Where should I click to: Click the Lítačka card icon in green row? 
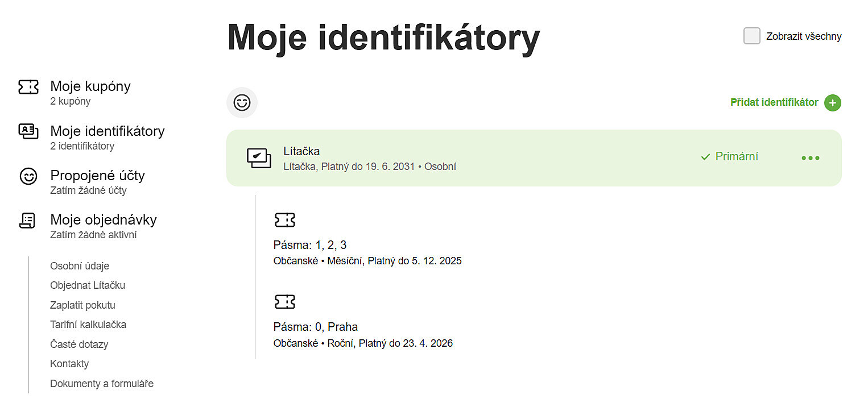[x=259, y=158]
